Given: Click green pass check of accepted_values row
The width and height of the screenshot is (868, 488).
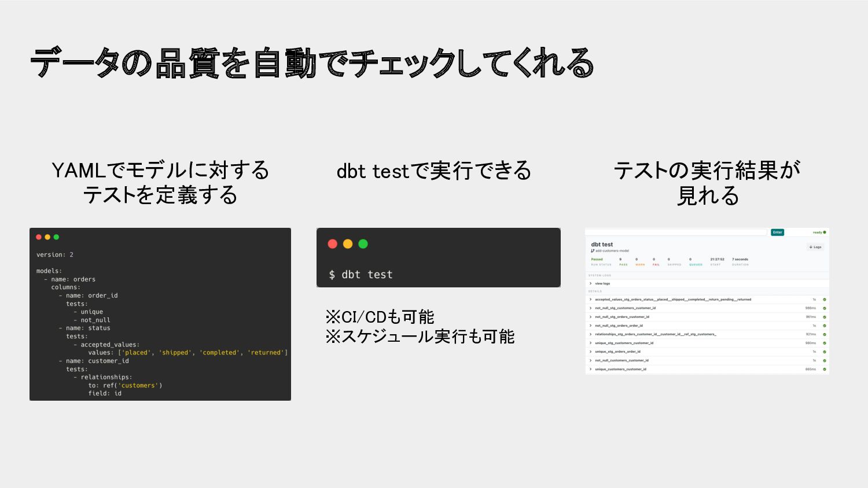Looking at the screenshot, I should (x=825, y=300).
